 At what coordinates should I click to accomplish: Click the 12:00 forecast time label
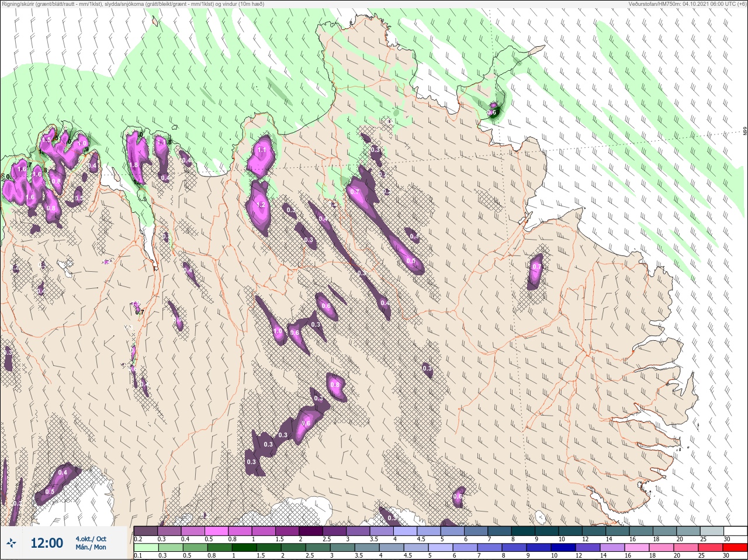pyautogui.click(x=47, y=543)
